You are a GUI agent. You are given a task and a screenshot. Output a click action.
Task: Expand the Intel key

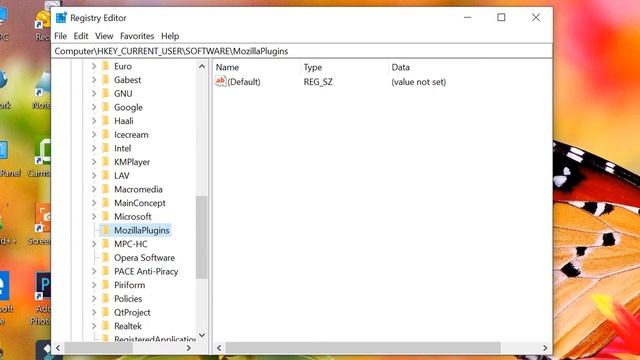[94, 148]
